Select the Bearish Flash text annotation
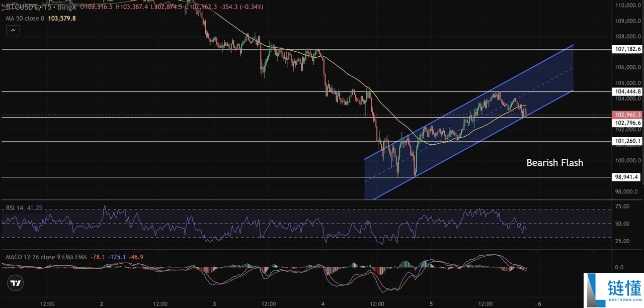Image resolution: width=644 pixels, height=308 pixels. [554, 163]
